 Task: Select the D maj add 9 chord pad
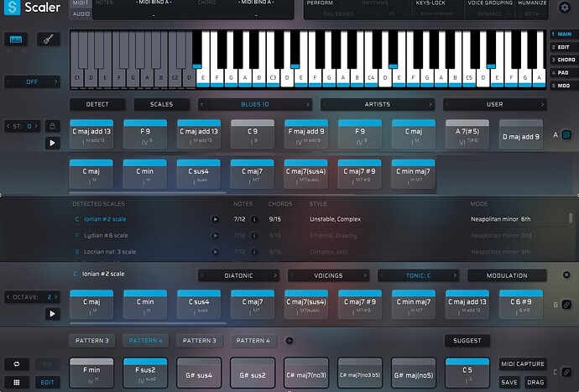click(520, 134)
